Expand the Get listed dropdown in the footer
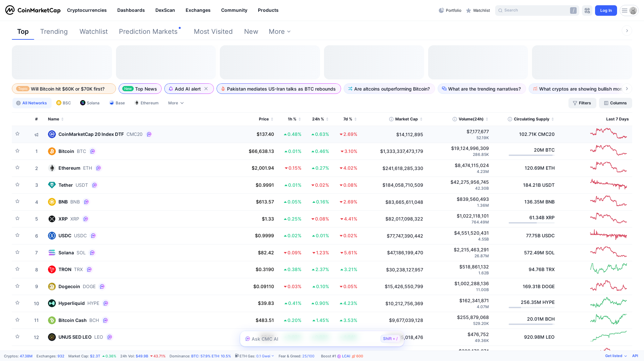This screenshot has height=361, width=644. coord(615,356)
